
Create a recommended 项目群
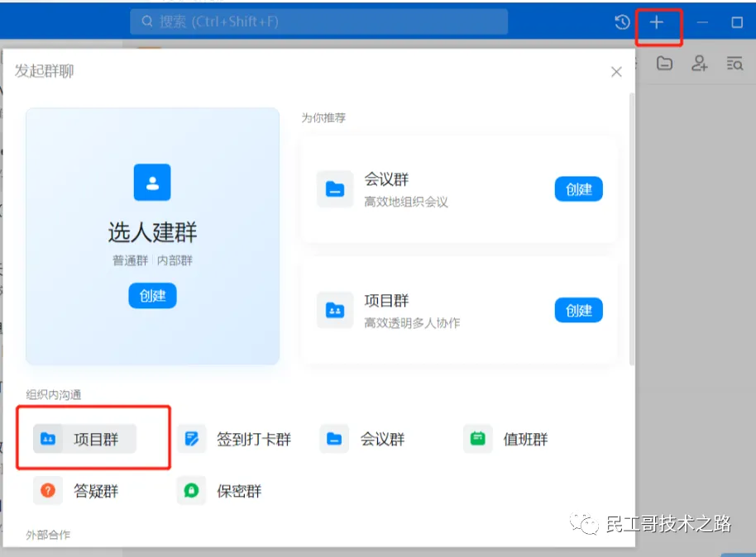[578, 310]
